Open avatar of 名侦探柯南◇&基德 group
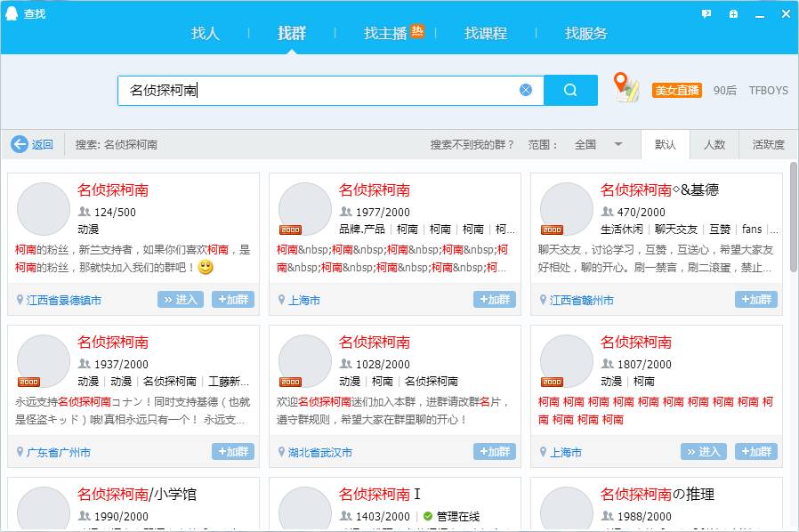This screenshot has height=532, width=799. 566,209
